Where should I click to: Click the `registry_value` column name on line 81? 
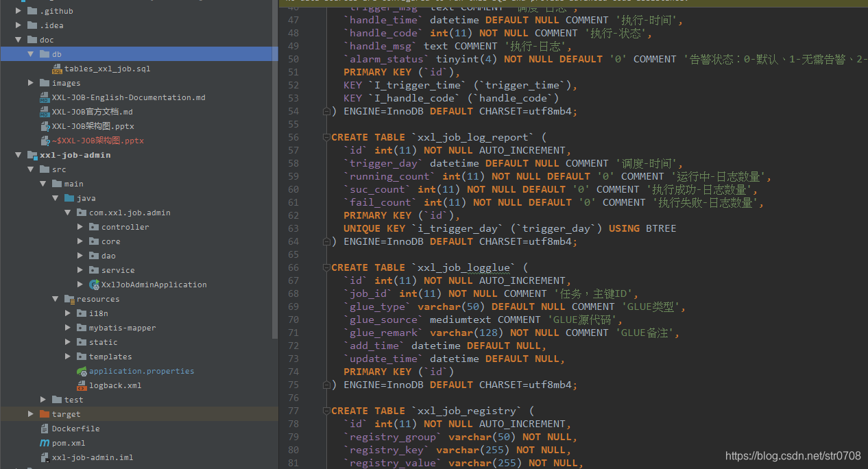[x=393, y=463]
